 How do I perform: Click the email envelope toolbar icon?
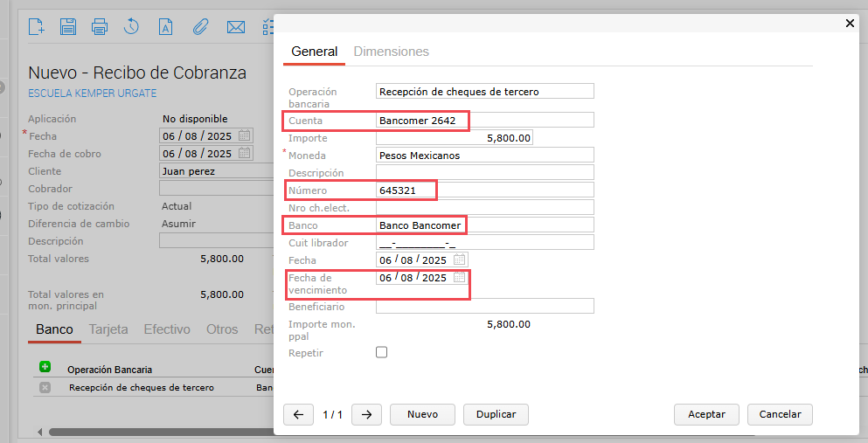click(x=236, y=26)
